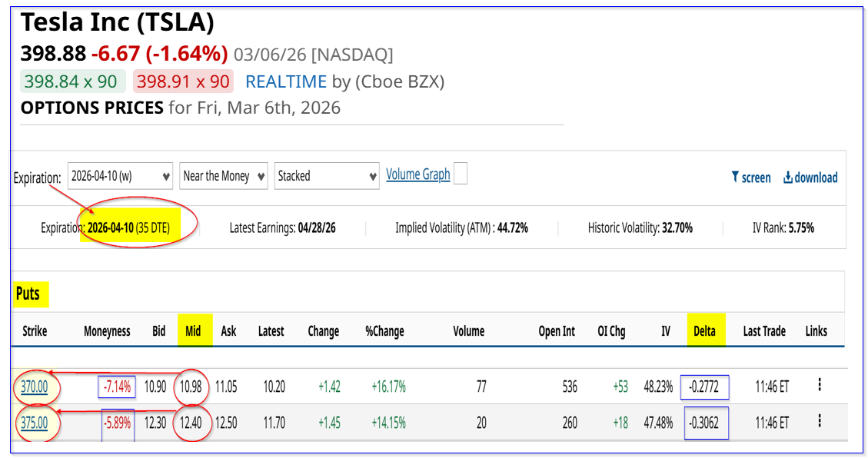The height and width of the screenshot is (458, 868).
Task: Click the screen filter funnel icon
Action: pos(735,178)
